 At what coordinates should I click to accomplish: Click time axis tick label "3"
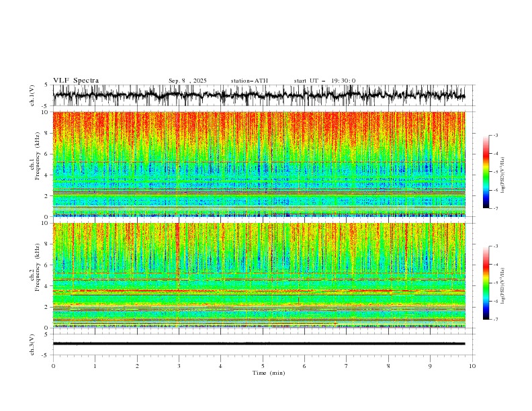tap(179, 366)
